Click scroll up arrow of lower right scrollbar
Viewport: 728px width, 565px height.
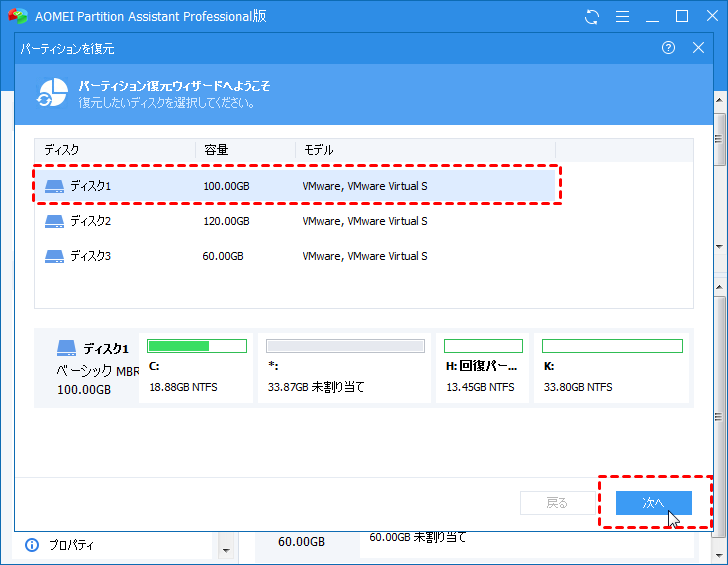coord(720,287)
